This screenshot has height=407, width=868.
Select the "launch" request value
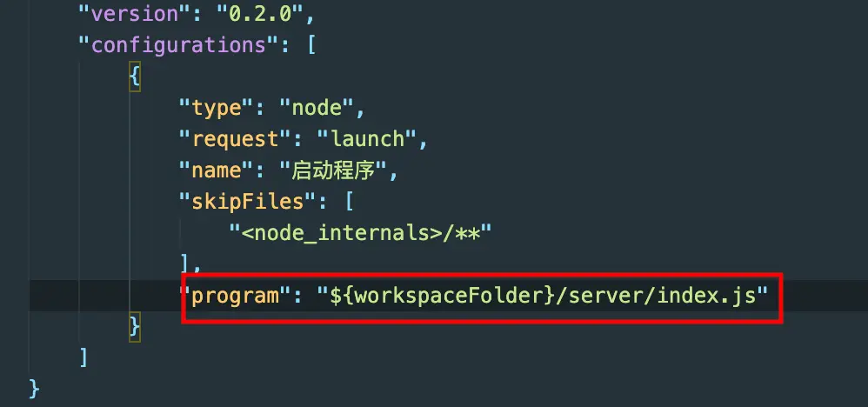click(367, 139)
